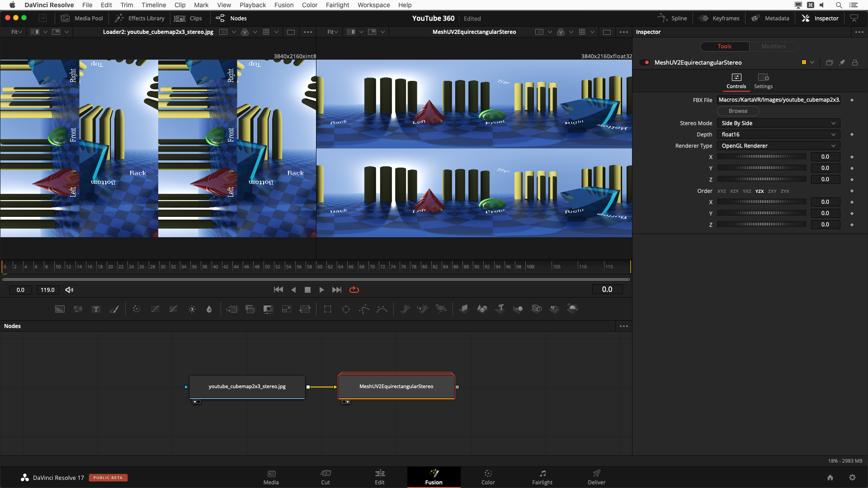The width and height of the screenshot is (868, 488).
Task: Add a Rectangle mask from the toolbar
Action: 328,309
